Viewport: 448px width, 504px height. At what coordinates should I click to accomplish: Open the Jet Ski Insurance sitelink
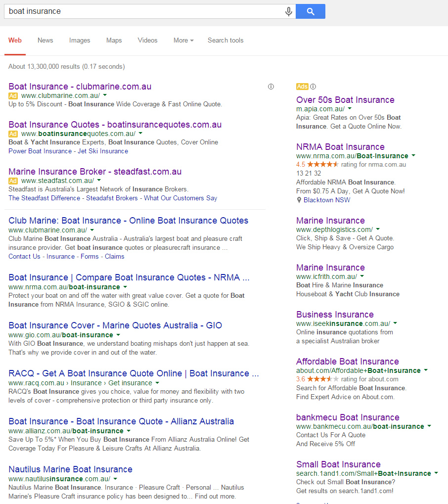(103, 151)
